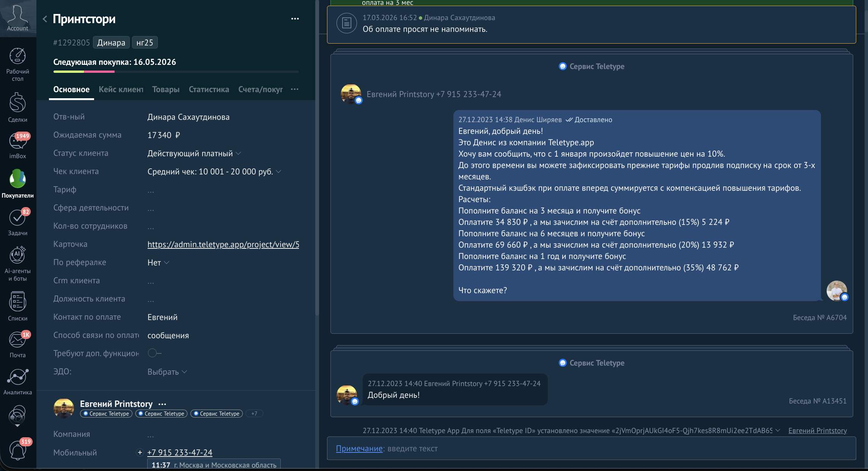Click Денис Ширяев's operator avatar
This screenshot has width=868, height=471.
pyautogui.click(x=837, y=291)
